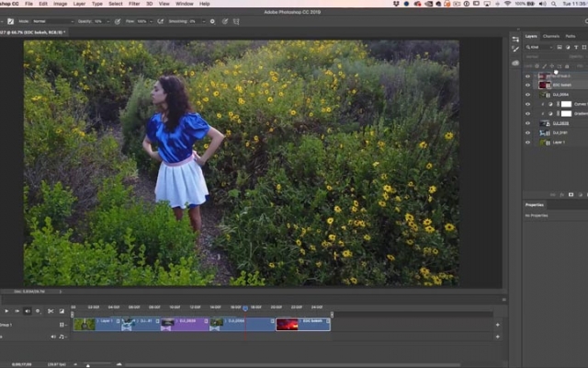Hide the DJI_0839 layer
This screenshot has height=368, width=588.
click(x=527, y=123)
